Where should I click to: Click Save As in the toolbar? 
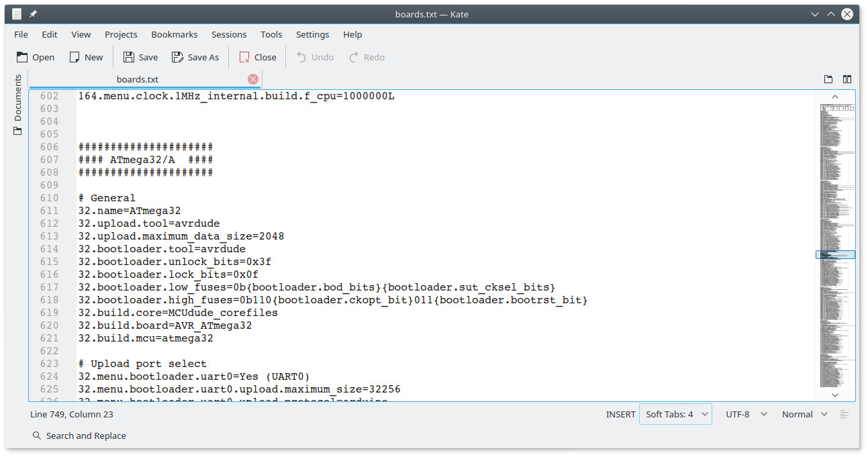(x=195, y=57)
